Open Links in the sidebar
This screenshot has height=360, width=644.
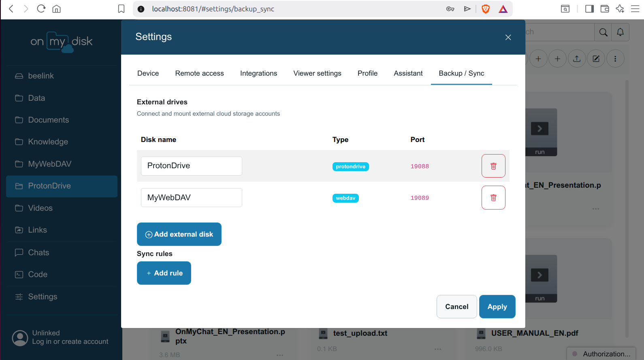[62, 230]
